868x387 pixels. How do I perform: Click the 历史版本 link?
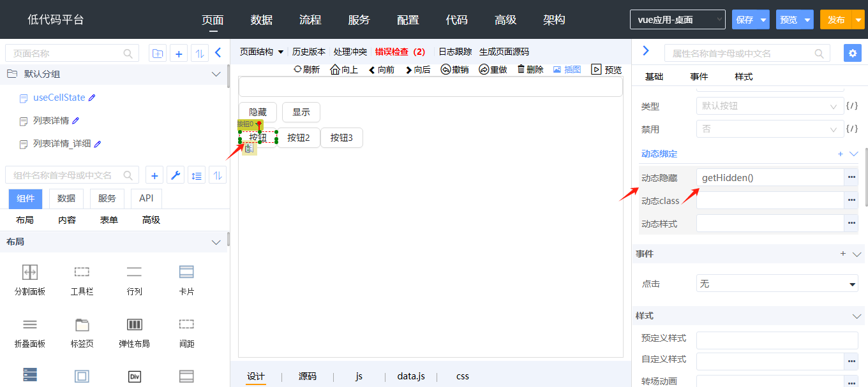click(309, 52)
